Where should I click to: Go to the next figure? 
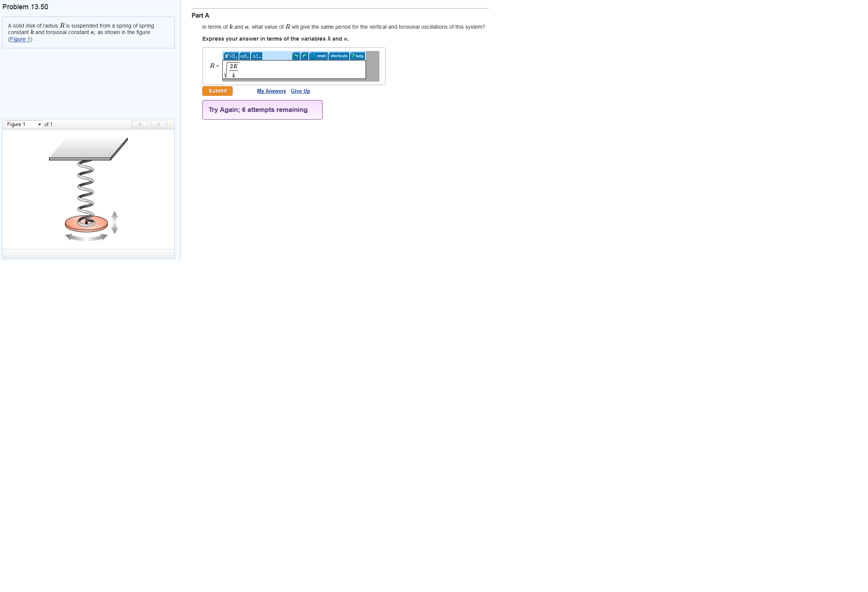pyautogui.click(x=159, y=124)
